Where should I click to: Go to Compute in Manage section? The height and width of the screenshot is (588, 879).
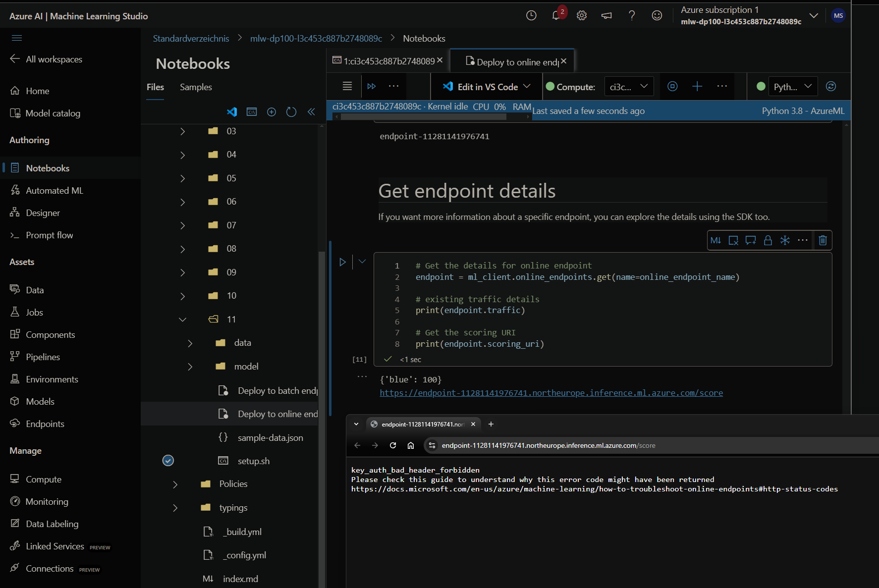[44, 480]
